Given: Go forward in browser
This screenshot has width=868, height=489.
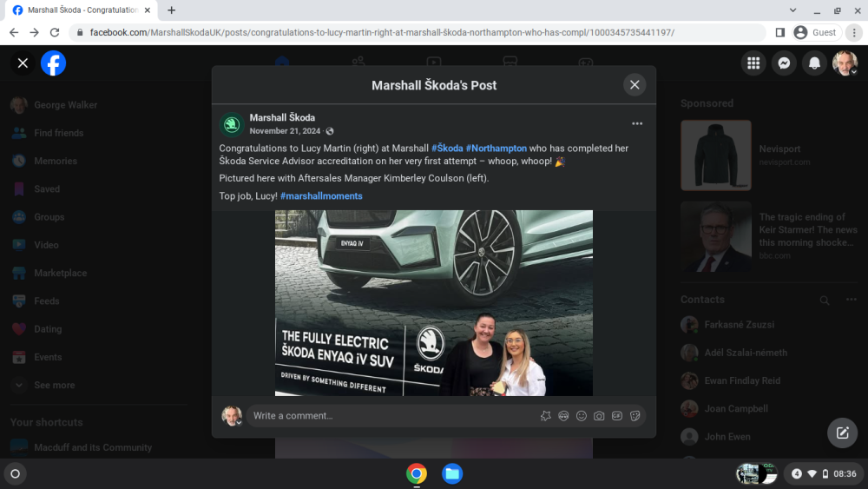Looking at the screenshot, I should point(35,33).
